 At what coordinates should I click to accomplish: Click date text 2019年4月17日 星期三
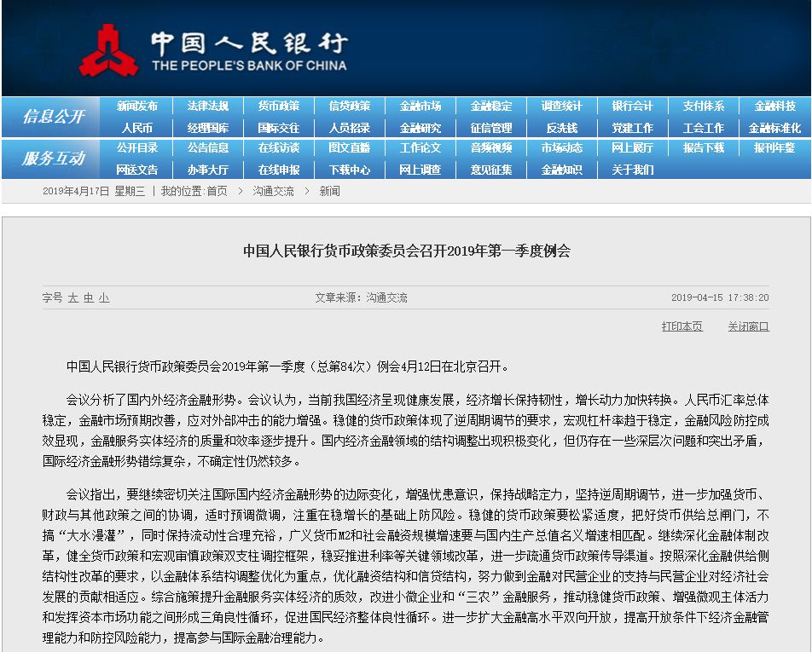click(94, 192)
